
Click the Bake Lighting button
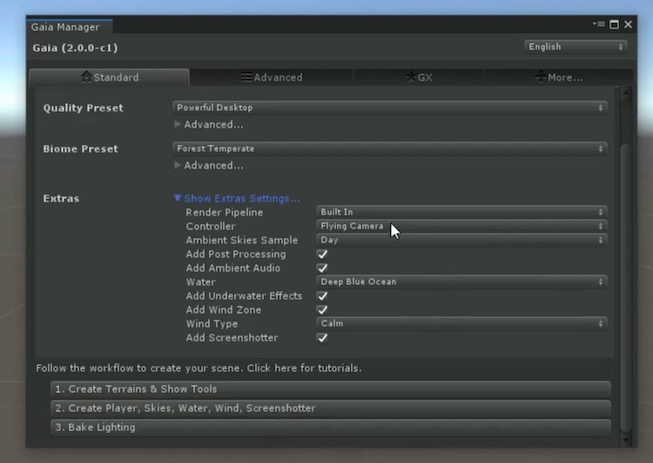331,427
